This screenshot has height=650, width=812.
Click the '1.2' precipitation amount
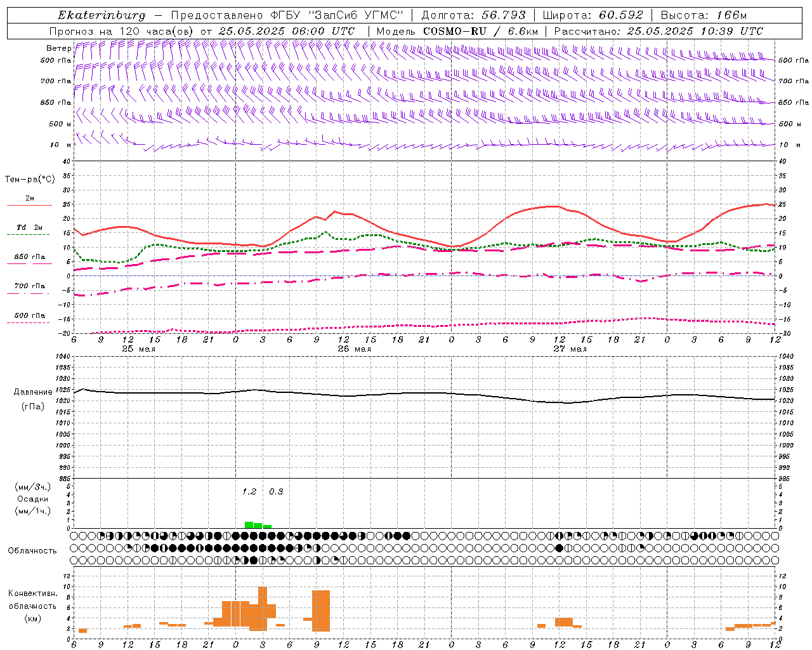(x=249, y=492)
